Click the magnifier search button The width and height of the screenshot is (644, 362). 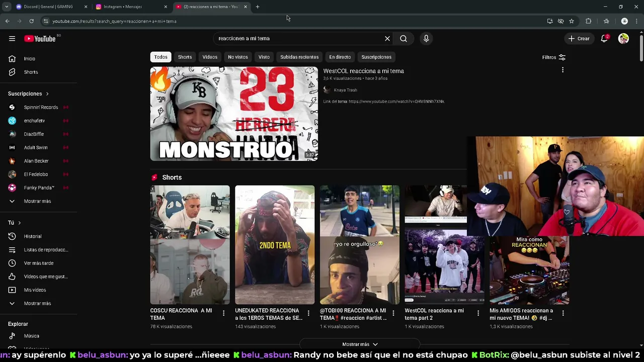[404, 39]
